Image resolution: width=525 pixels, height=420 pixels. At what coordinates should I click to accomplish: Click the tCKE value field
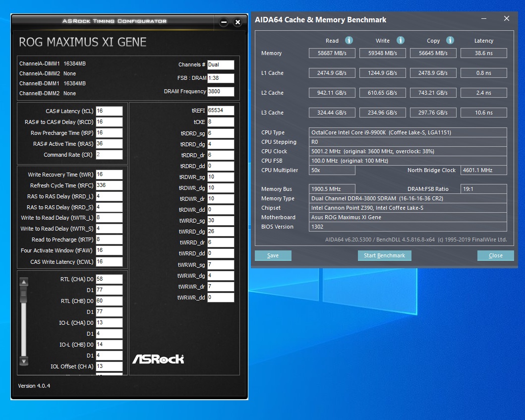221,122
